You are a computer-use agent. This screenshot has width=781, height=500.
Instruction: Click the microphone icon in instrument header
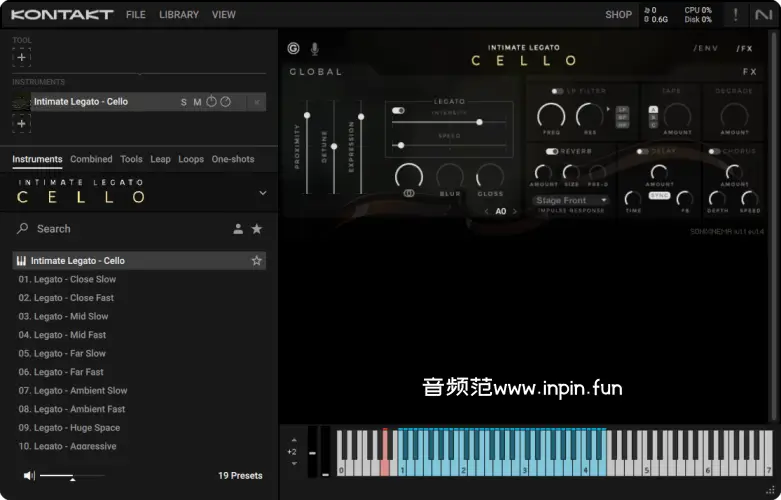315,48
